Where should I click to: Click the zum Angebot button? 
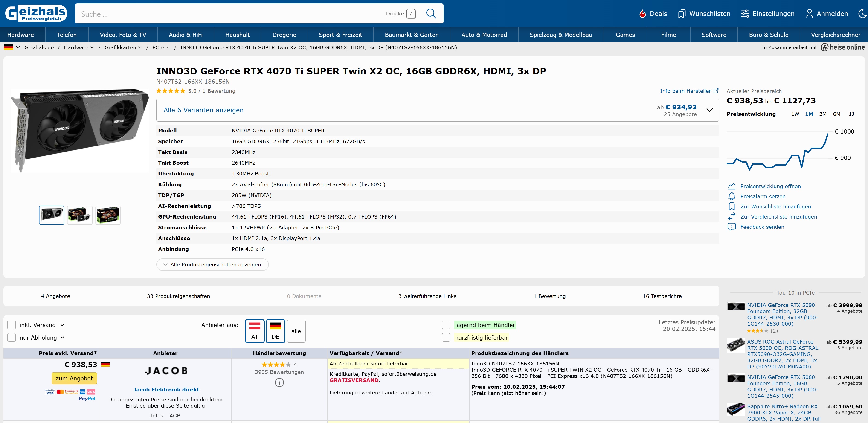coord(74,378)
